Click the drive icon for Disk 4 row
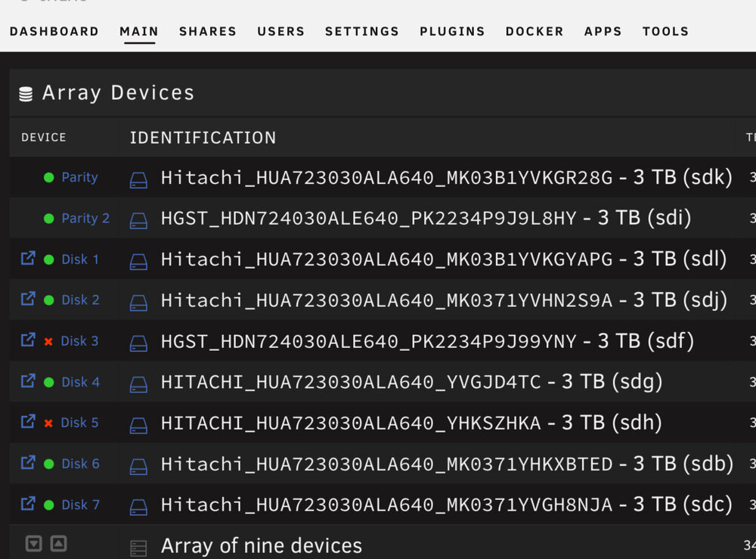Image resolution: width=756 pixels, height=559 pixels. (138, 385)
